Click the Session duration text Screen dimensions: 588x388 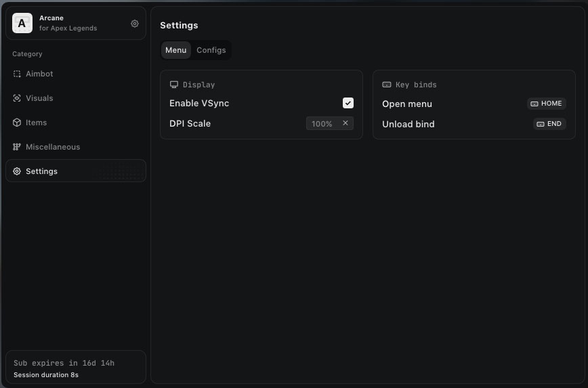[46, 374]
